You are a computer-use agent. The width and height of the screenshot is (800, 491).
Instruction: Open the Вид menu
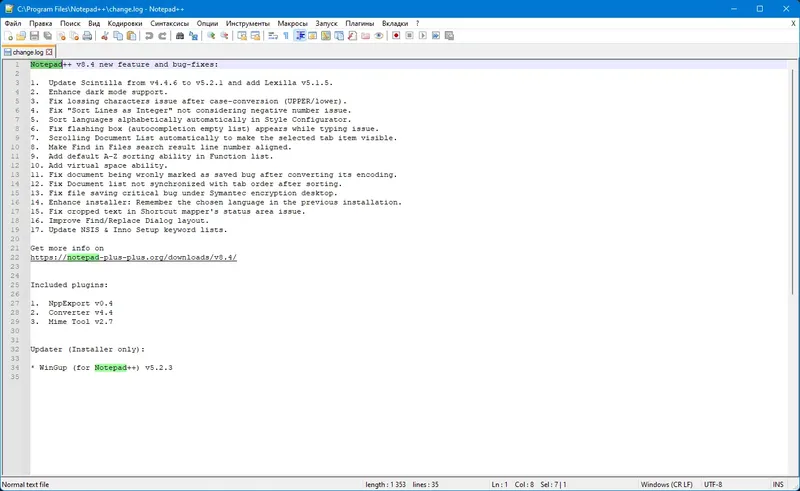(94, 23)
